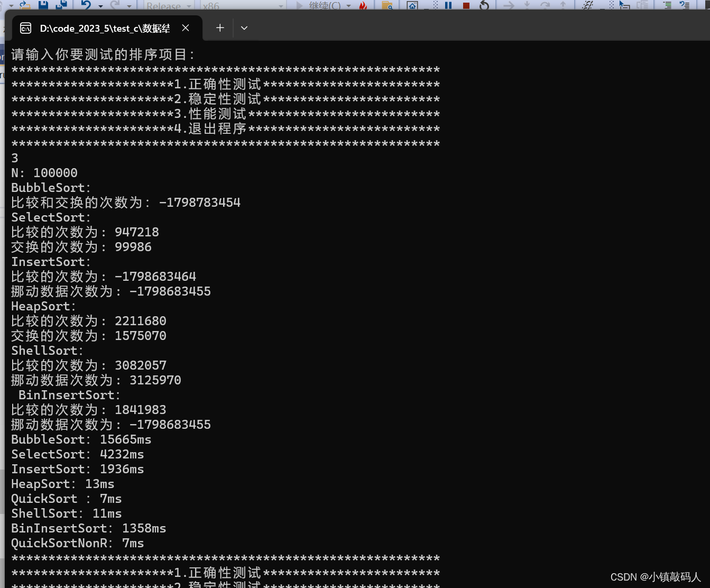Click the input digit 3 line

tap(15, 158)
